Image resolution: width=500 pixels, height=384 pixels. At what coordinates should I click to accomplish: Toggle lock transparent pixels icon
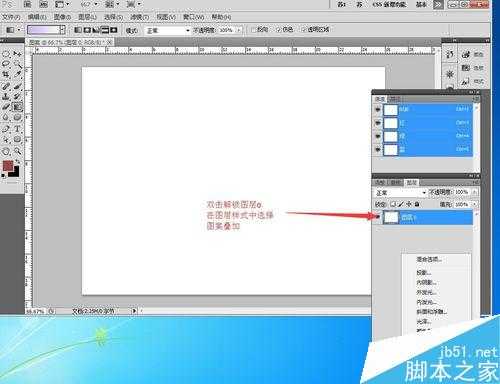[x=393, y=204]
